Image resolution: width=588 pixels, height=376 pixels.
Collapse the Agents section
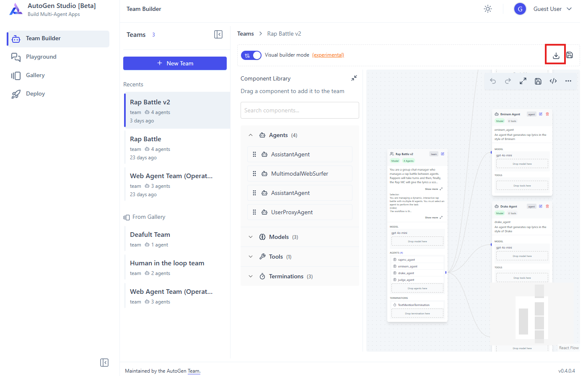point(251,135)
